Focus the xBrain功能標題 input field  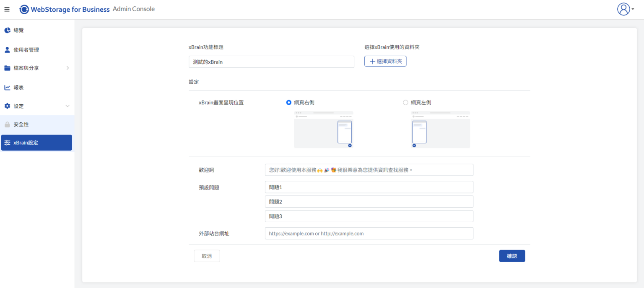pos(271,62)
